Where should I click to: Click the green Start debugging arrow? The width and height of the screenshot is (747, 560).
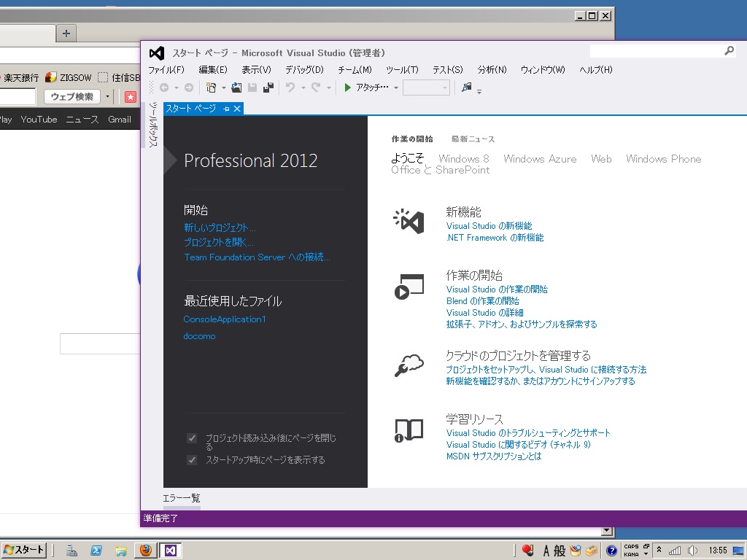pos(348,87)
